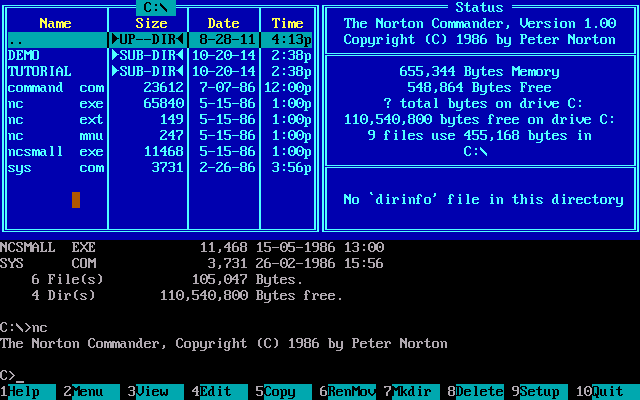Choose the 8 Delete function key

(476, 391)
